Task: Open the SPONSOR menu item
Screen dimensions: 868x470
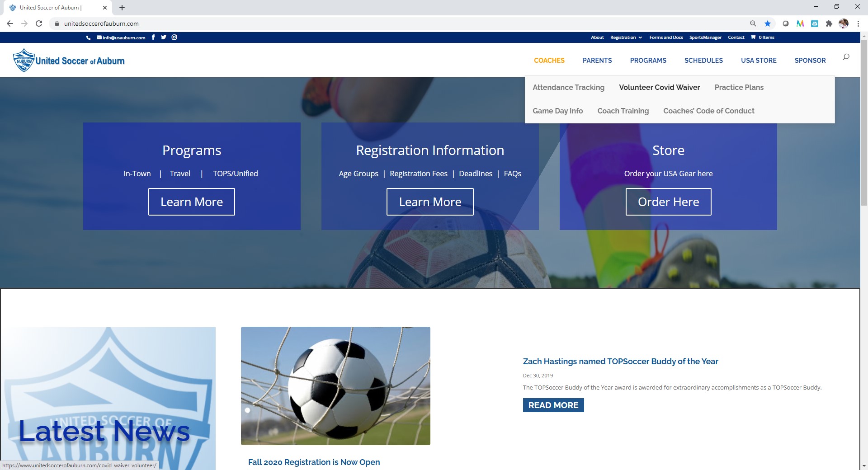Action: pyautogui.click(x=810, y=61)
